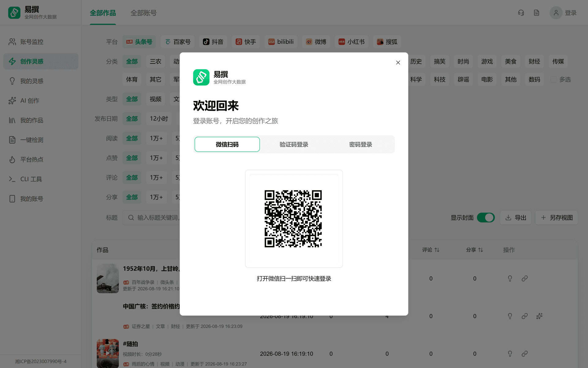This screenshot has height=368, width=588.
Task: Select 1万+ in the 点赞 filter
Action: [x=156, y=158]
